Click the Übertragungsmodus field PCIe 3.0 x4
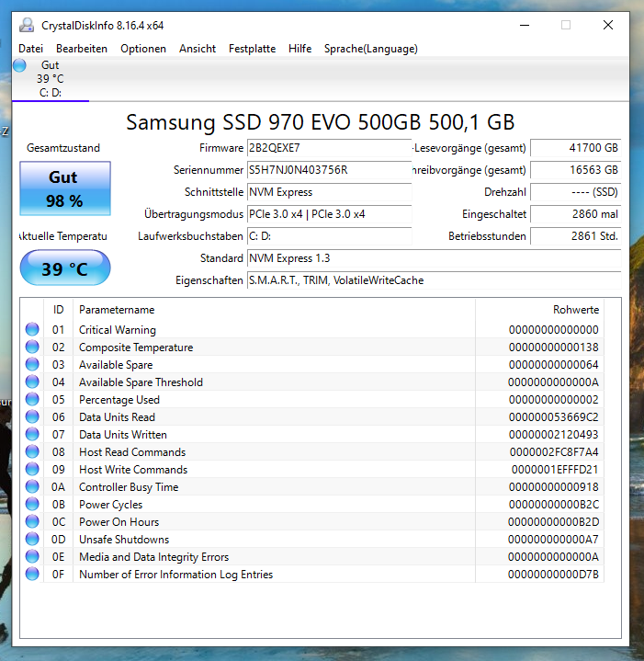The image size is (644, 661). point(329,214)
